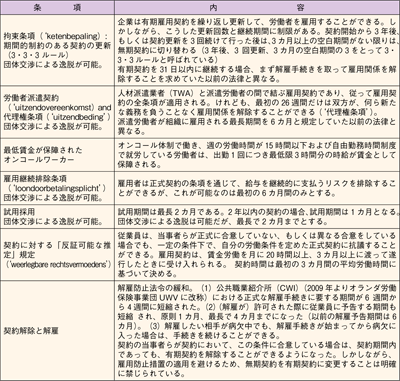Click the paragraph starting 有期契約を31日以内に継続
The height and width of the screenshot is (381, 400).
(257, 74)
